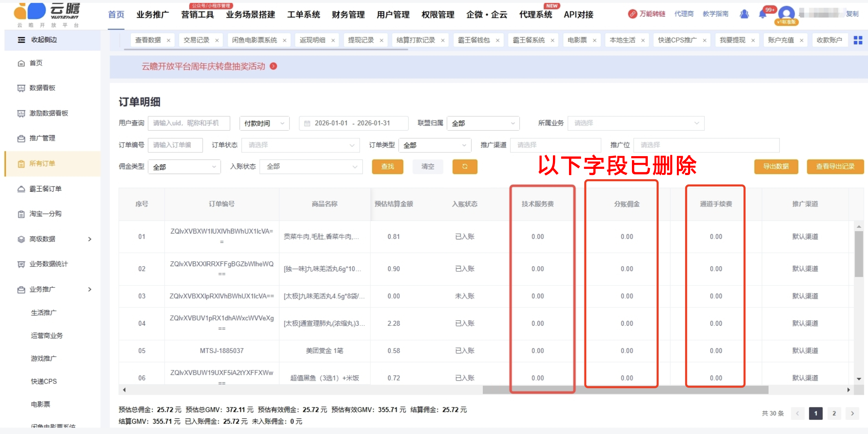This screenshot has height=434, width=868.
Task: Click the 查找 search button
Action: (387, 166)
